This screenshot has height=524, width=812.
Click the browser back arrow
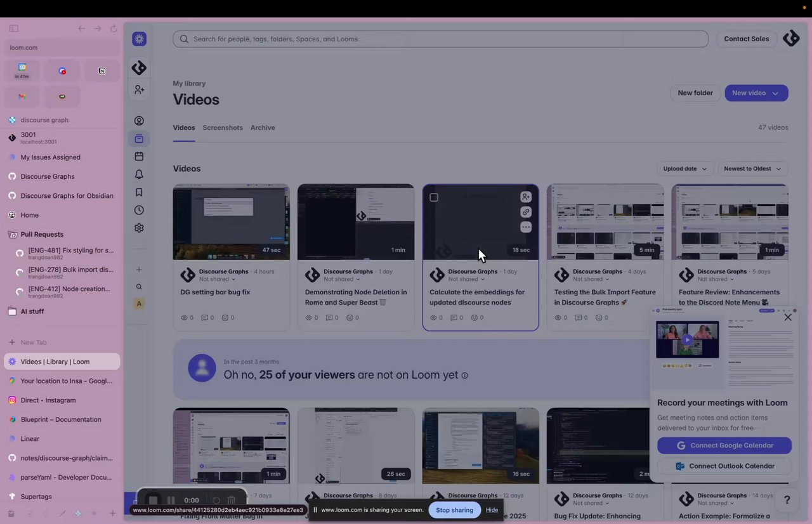[x=81, y=29]
